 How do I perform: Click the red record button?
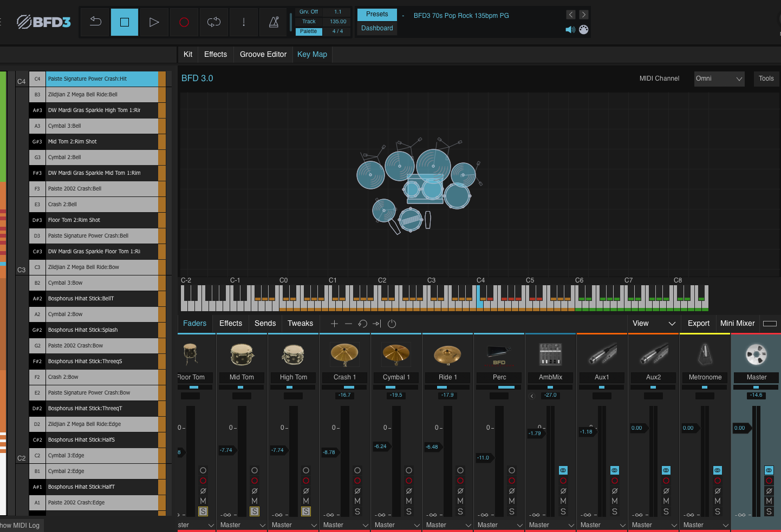(184, 22)
